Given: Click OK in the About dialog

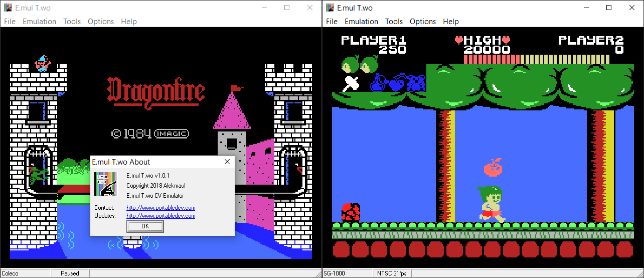Looking at the screenshot, I should pyautogui.click(x=145, y=226).
